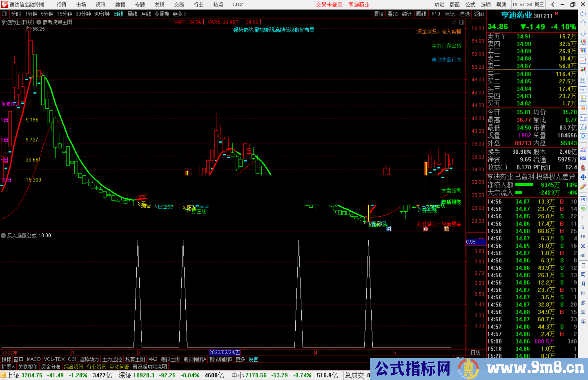588x380 pixels.
Task: Click the four-way move arrows icon
Action: click(583, 177)
